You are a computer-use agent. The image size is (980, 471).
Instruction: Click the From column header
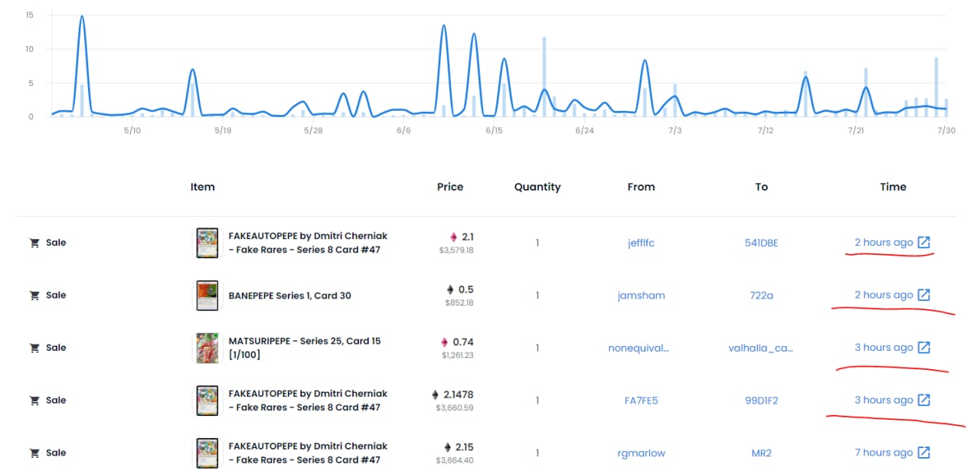tap(641, 187)
